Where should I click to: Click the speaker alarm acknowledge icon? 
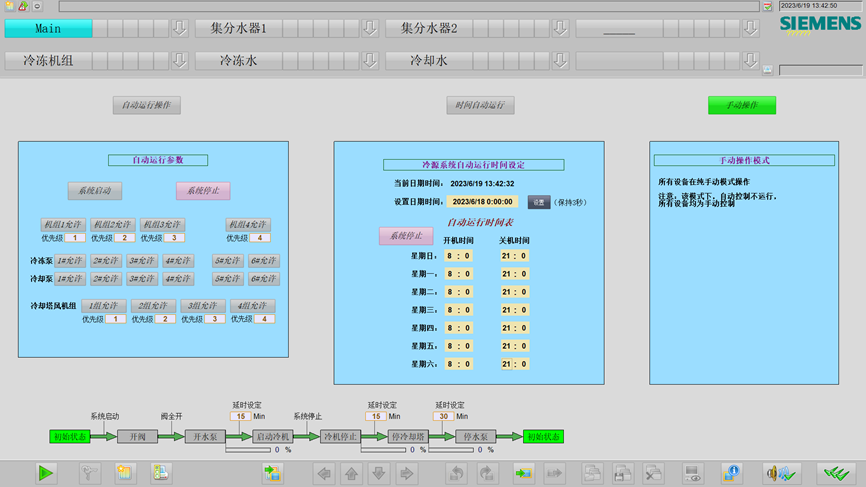coord(780,473)
